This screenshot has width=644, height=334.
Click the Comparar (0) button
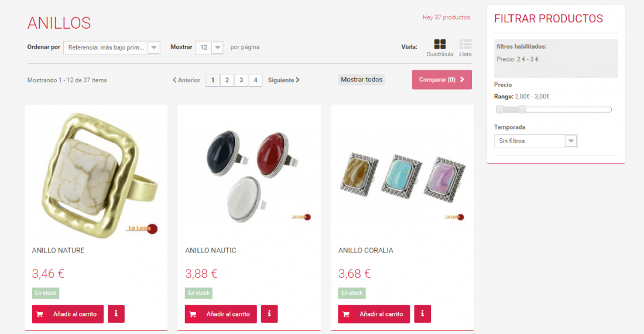[x=442, y=80]
